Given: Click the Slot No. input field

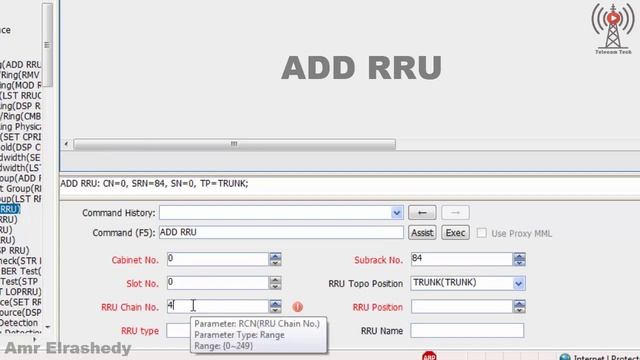Looking at the screenshot, I should [x=218, y=282].
